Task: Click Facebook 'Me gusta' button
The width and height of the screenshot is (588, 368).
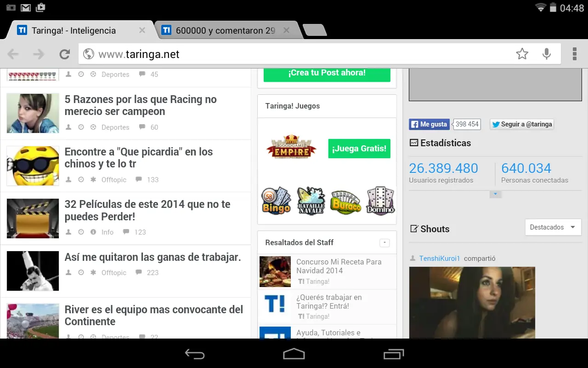Action: coord(429,124)
